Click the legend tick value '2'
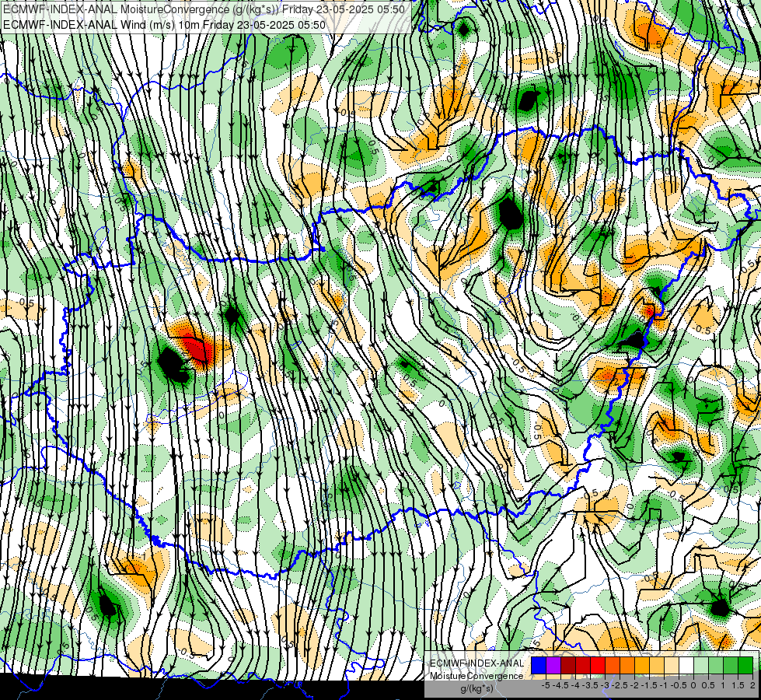The width and height of the screenshot is (761, 700). point(752,685)
